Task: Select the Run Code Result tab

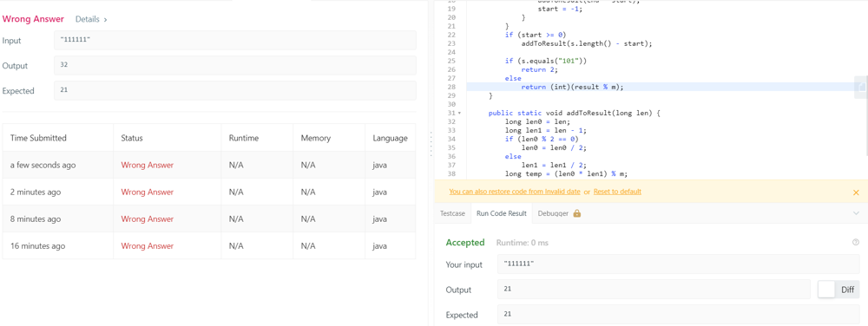Action: [x=501, y=213]
